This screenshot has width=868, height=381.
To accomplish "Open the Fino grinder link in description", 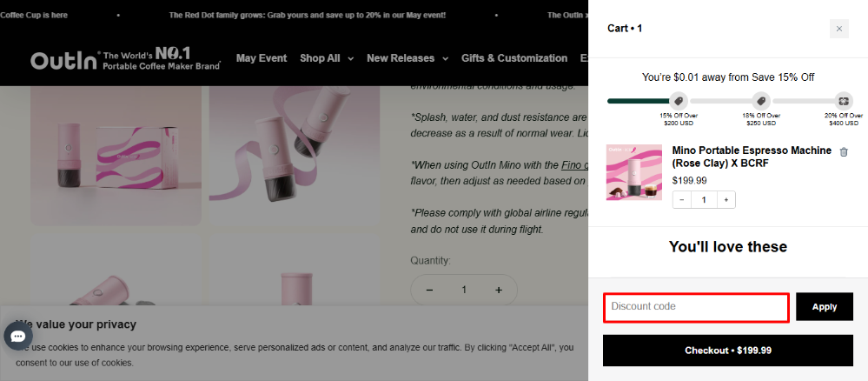I will coord(574,164).
